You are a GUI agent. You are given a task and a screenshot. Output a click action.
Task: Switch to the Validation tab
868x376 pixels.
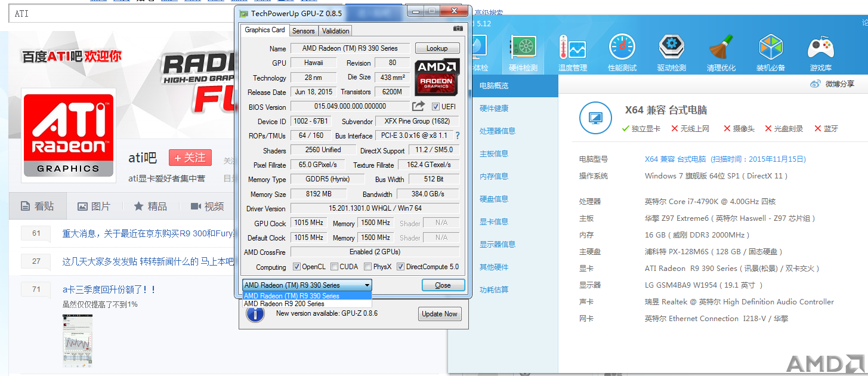click(335, 30)
